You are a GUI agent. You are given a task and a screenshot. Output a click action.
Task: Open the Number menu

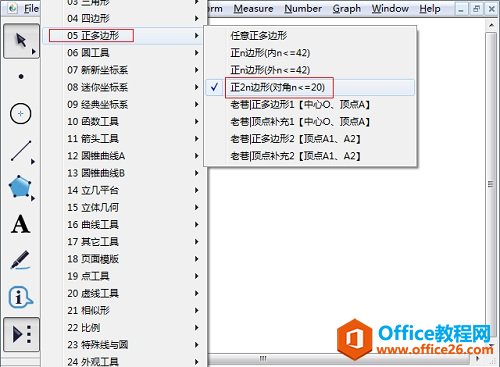click(x=303, y=9)
